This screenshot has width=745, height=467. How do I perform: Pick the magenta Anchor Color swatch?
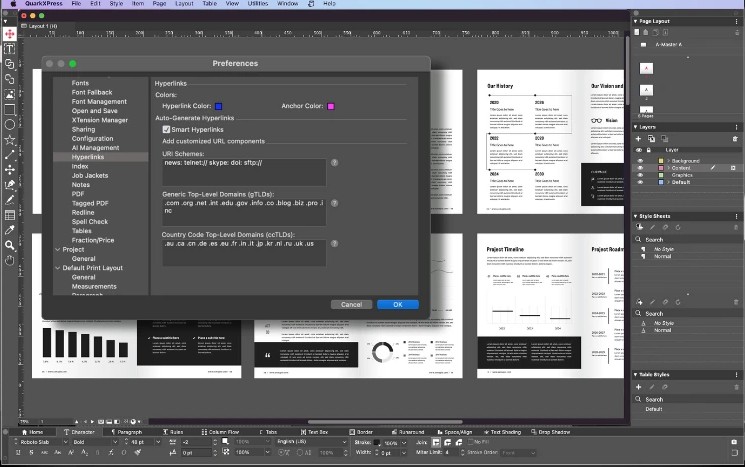tap(331, 106)
